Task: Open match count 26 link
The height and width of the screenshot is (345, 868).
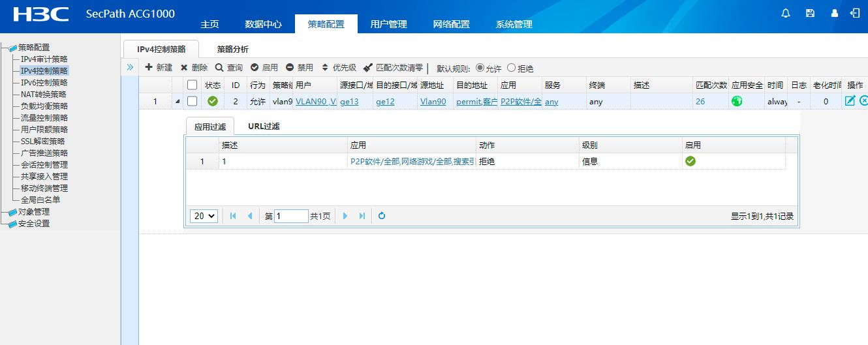Action: (x=700, y=101)
